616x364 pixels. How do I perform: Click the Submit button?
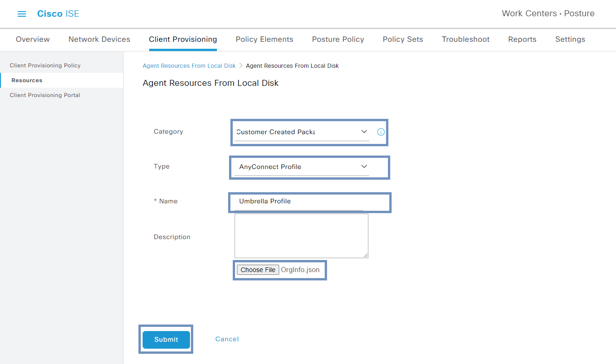coord(166,339)
